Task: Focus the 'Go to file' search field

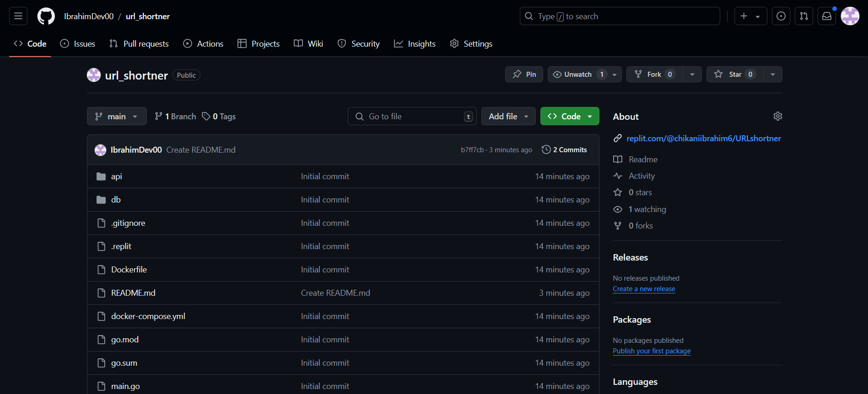Action: 412,116
